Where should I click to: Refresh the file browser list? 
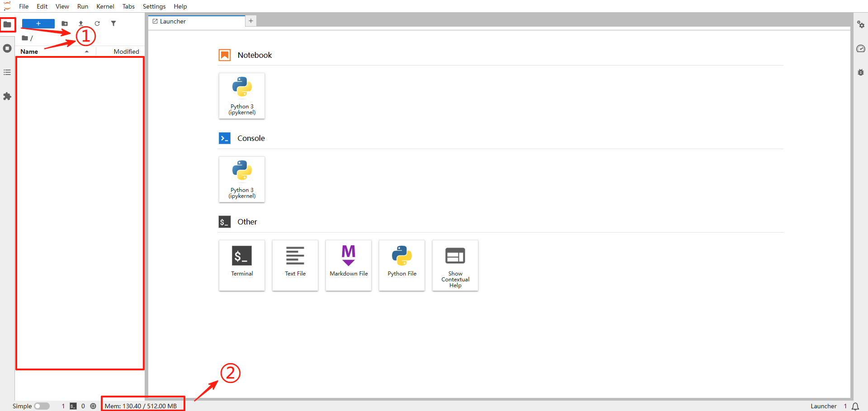97,23
